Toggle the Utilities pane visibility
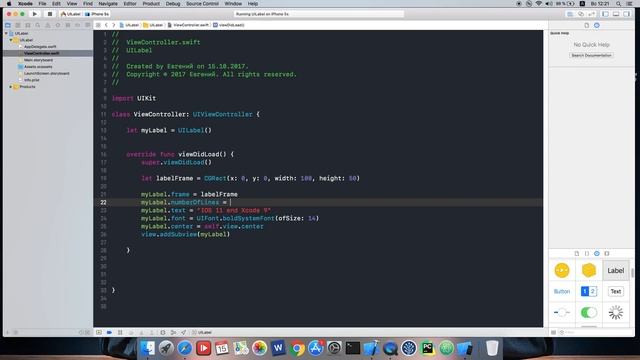Image resolution: width=640 pixels, height=360 pixels. pos(627,14)
